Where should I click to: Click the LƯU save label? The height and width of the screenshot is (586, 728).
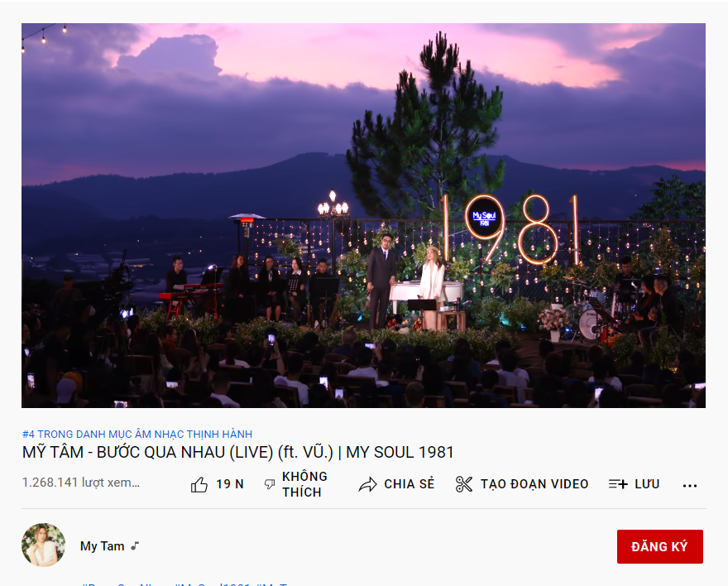(x=647, y=484)
